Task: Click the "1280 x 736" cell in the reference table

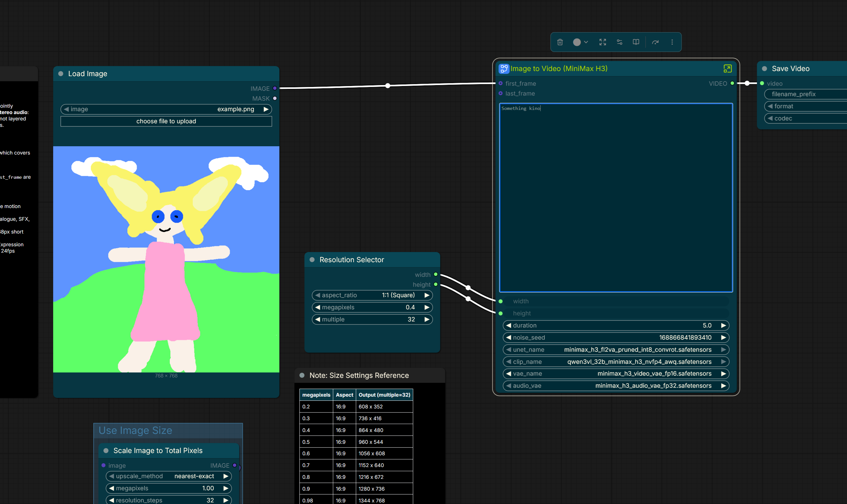Action: coord(384,489)
